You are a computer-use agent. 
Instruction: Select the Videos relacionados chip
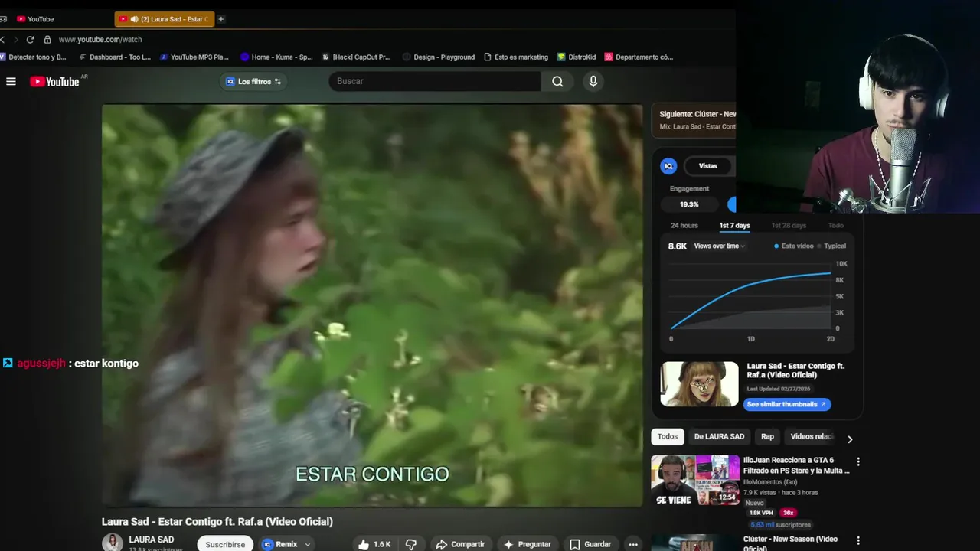812,437
